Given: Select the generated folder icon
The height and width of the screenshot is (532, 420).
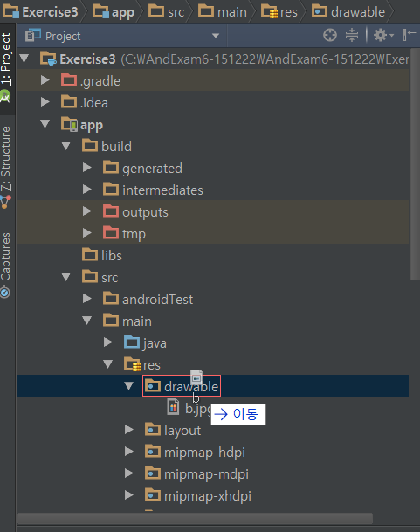Looking at the screenshot, I should [111, 167].
